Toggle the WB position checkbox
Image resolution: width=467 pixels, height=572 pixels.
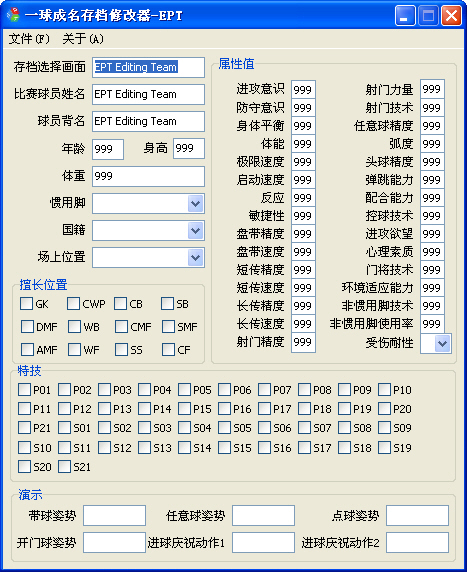pyautogui.click(x=74, y=326)
